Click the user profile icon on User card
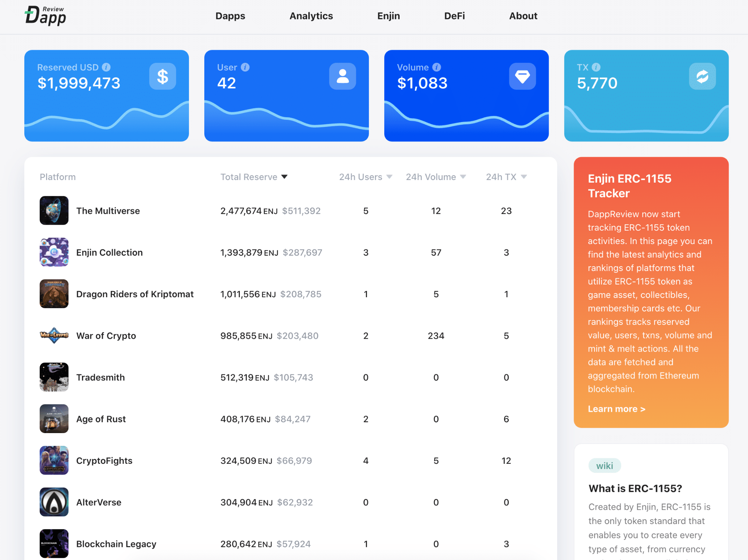The height and width of the screenshot is (560, 748). click(x=343, y=76)
